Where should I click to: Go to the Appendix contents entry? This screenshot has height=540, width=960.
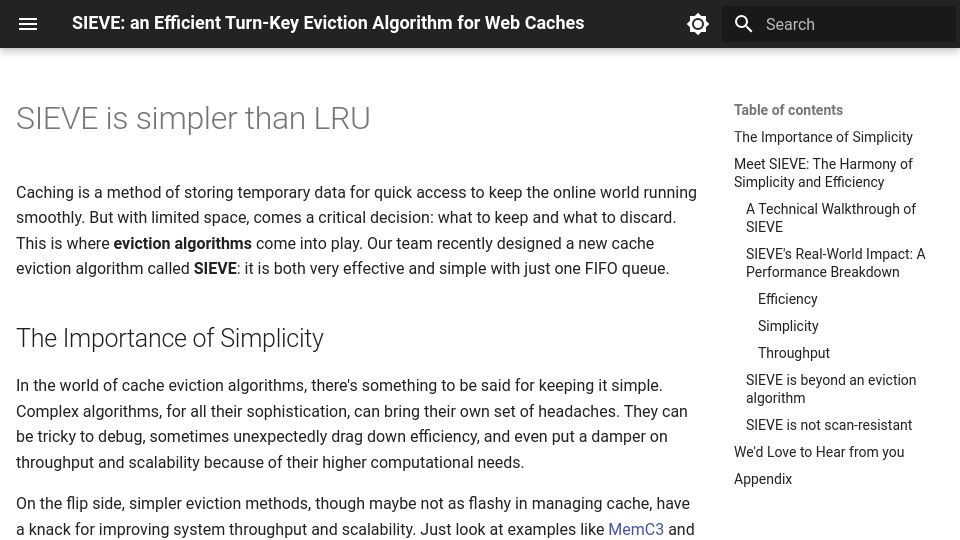[762, 479]
